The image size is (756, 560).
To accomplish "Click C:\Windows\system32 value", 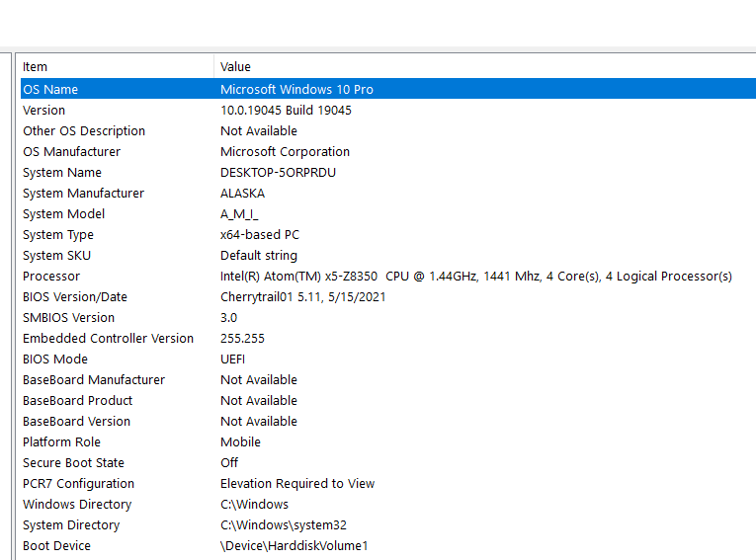I will pos(284,524).
